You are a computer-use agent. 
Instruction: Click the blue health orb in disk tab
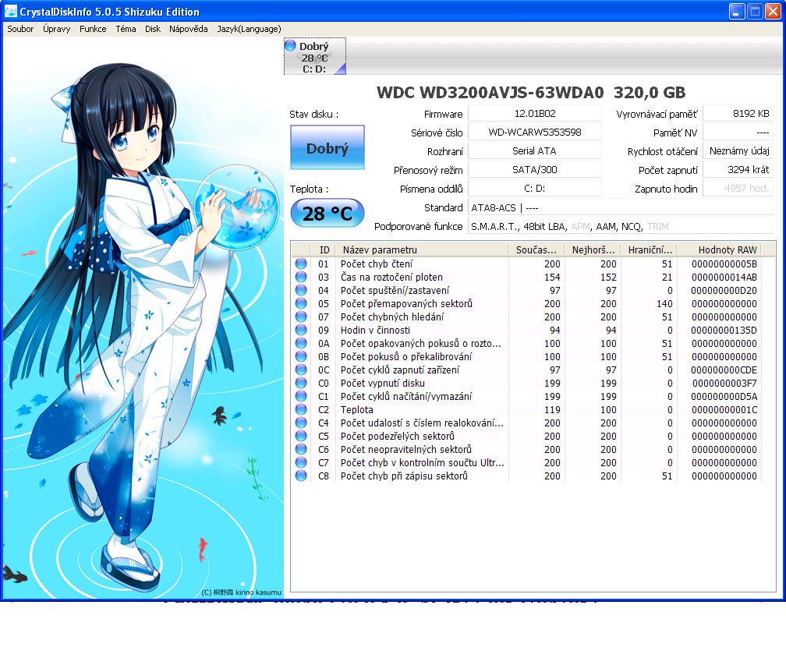291,47
